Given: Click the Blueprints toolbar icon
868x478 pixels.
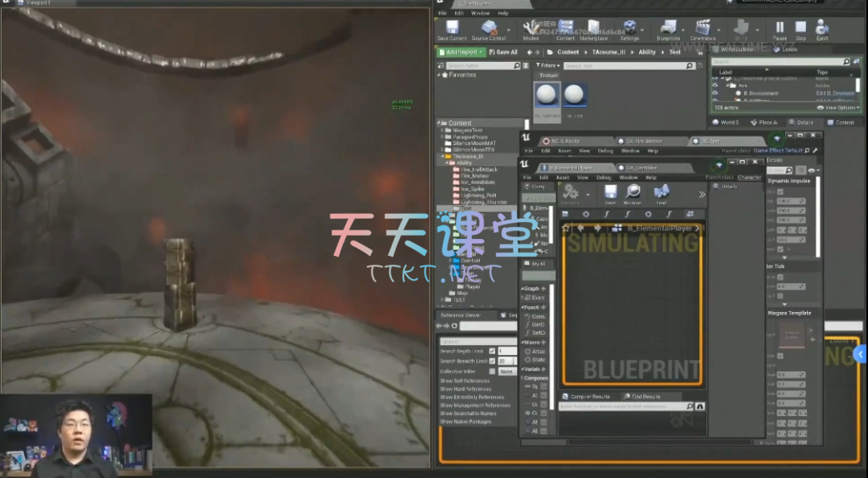Looking at the screenshot, I should (668, 30).
